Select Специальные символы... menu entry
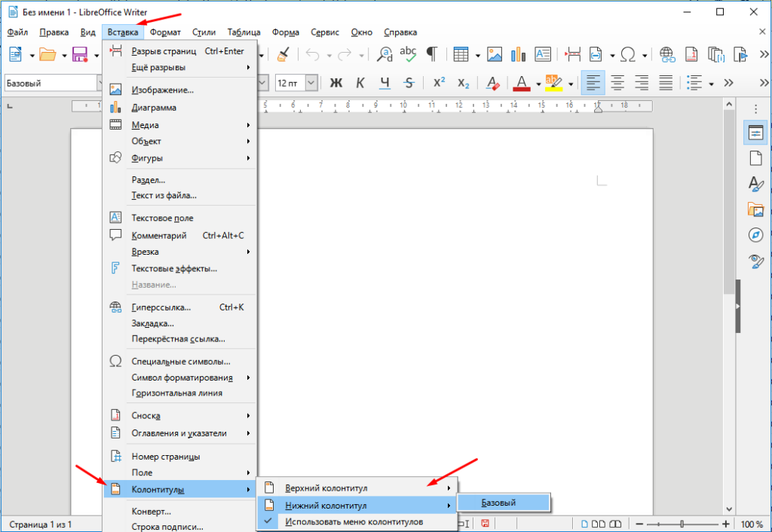 179,361
